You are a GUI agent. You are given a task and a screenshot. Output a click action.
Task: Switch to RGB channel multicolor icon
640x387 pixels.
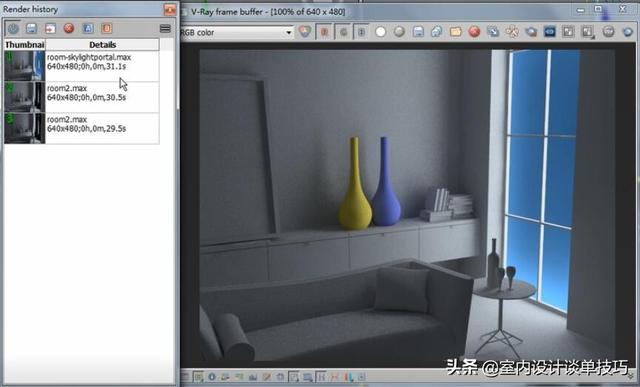click(305, 31)
